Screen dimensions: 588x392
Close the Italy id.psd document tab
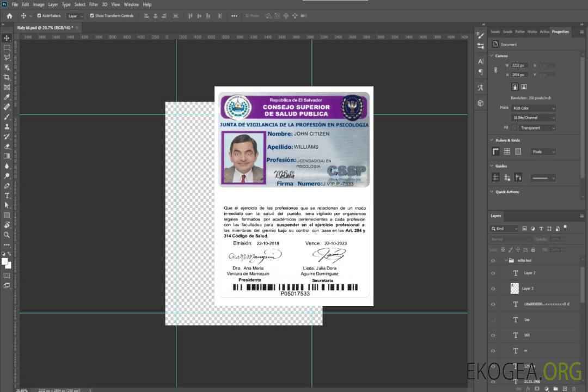pos(77,28)
